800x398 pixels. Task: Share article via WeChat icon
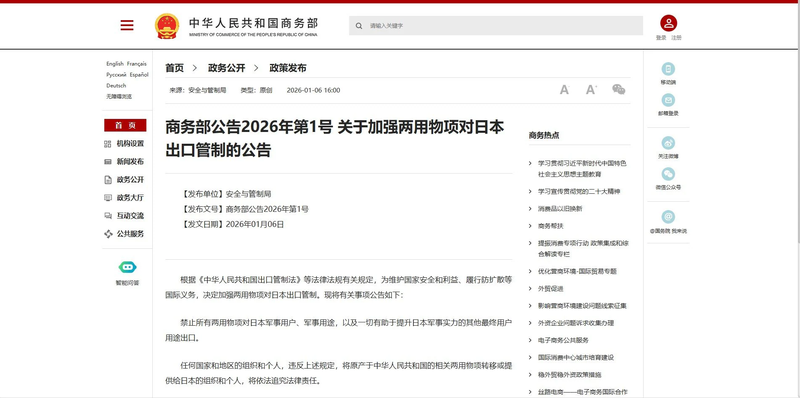pyautogui.click(x=618, y=89)
